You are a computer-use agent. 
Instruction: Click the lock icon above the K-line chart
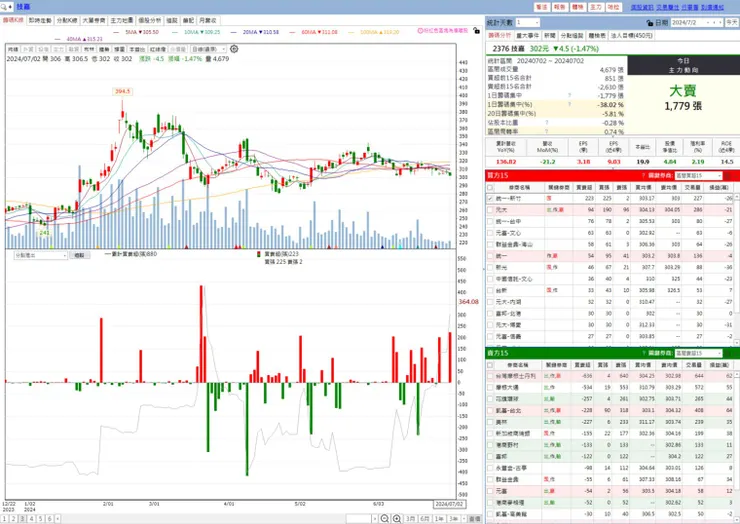point(476,30)
